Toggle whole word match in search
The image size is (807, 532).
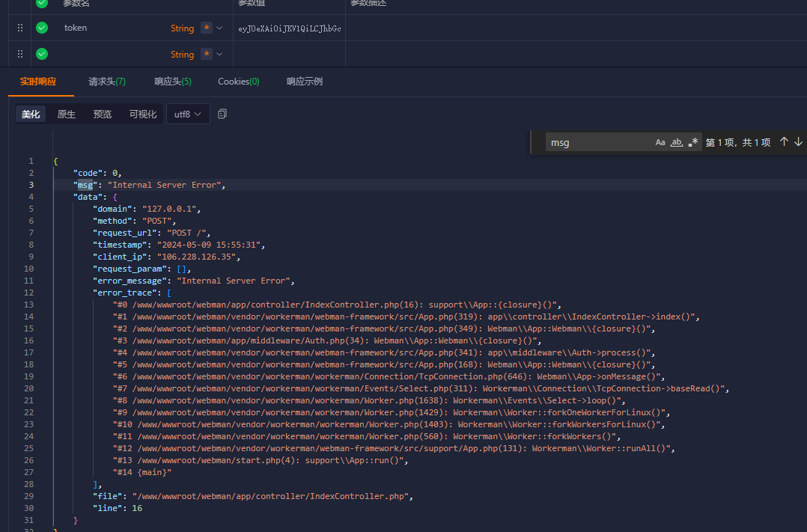(x=677, y=142)
